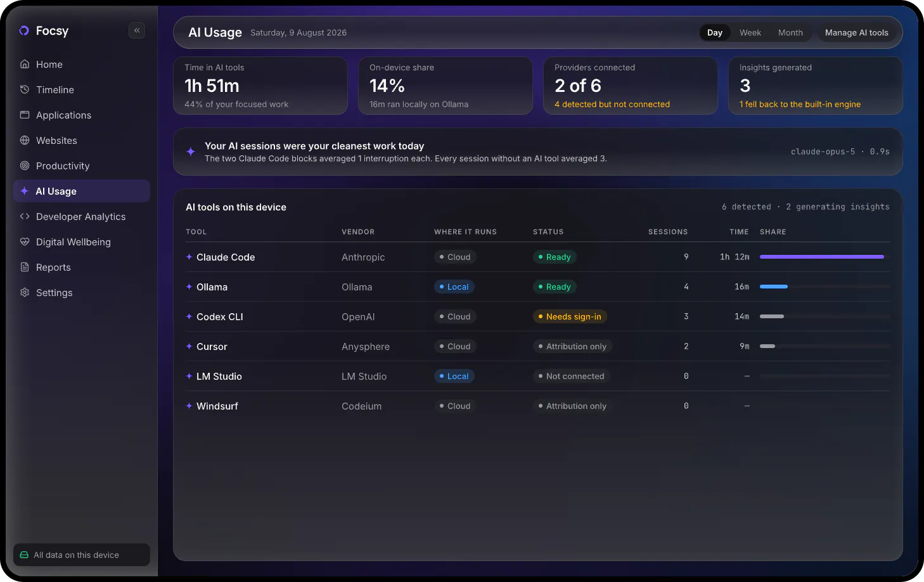
Task: Open the Applications section
Action: pyautogui.click(x=82, y=115)
